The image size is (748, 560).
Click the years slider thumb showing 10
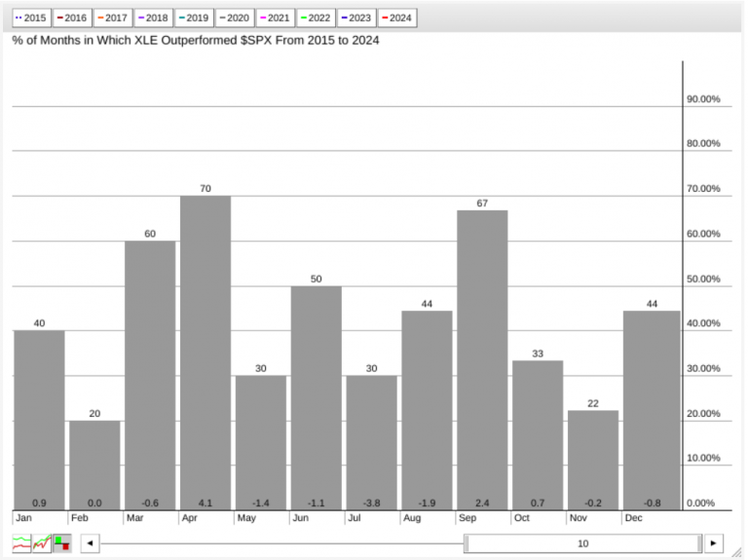tap(583, 543)
